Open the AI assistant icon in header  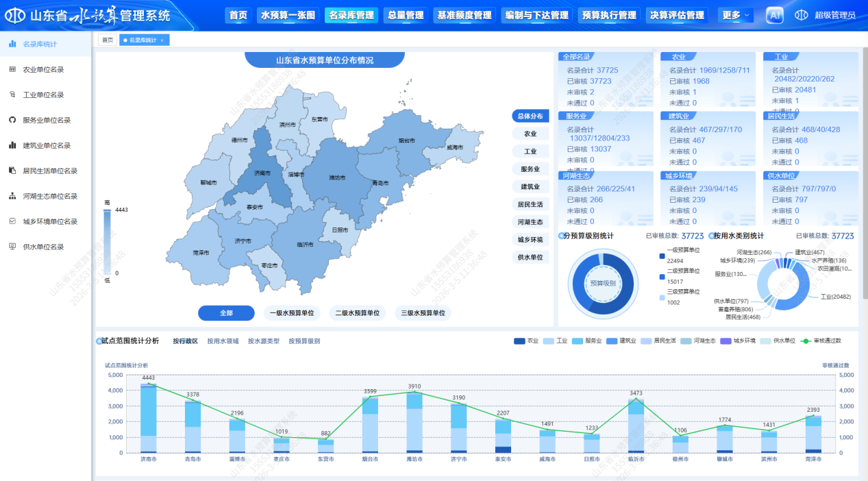point(775,15)
